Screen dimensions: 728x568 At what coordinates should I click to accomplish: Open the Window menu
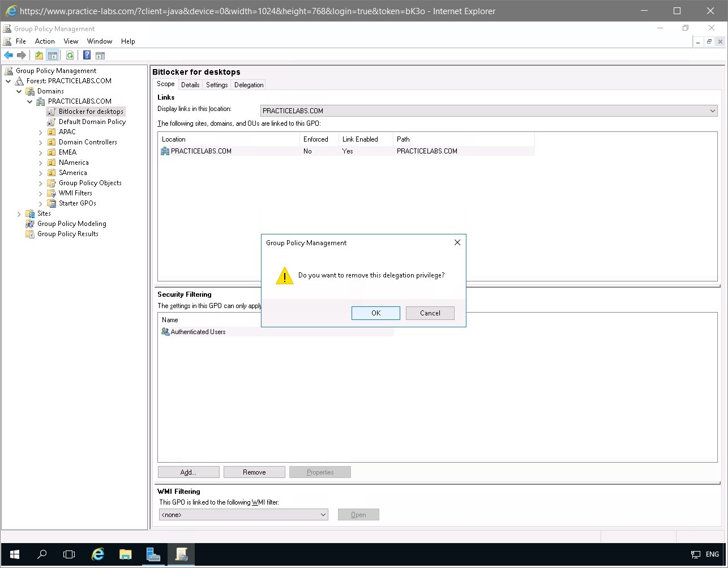point(100,41)
